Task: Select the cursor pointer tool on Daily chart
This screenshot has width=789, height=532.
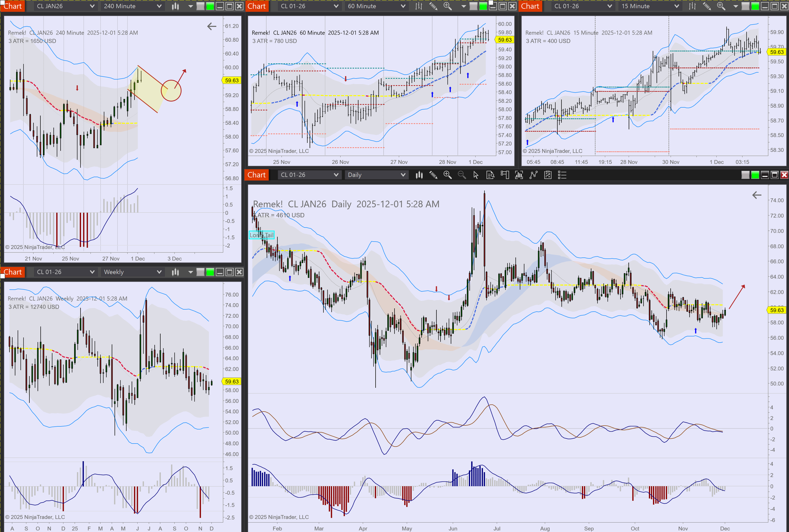Action: (476, 175)
